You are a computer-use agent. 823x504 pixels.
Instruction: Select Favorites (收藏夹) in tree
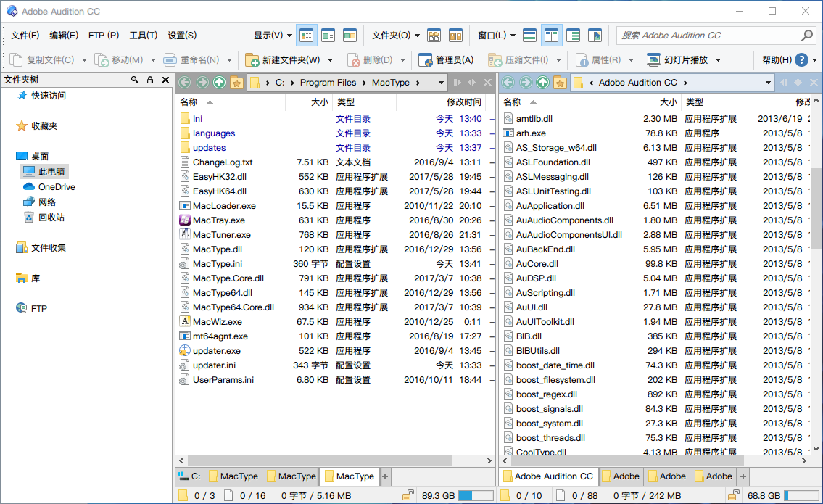(37, 126)
